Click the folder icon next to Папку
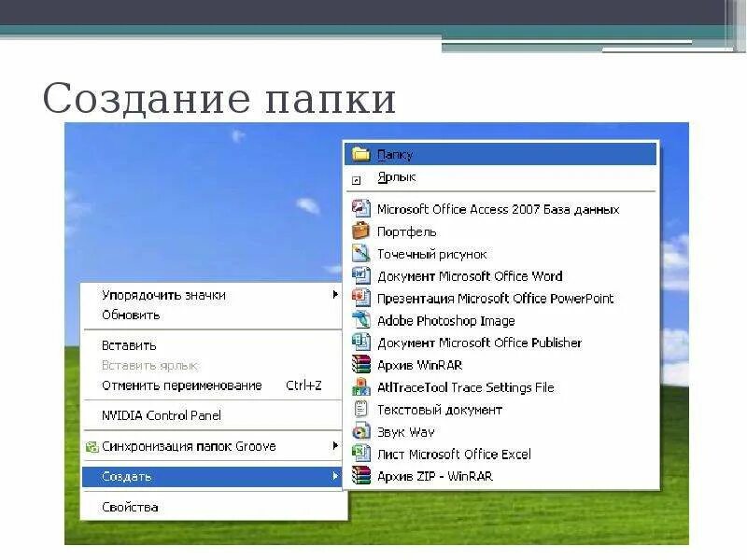Viewport: 747px width, 560px height. pos(360,154)
